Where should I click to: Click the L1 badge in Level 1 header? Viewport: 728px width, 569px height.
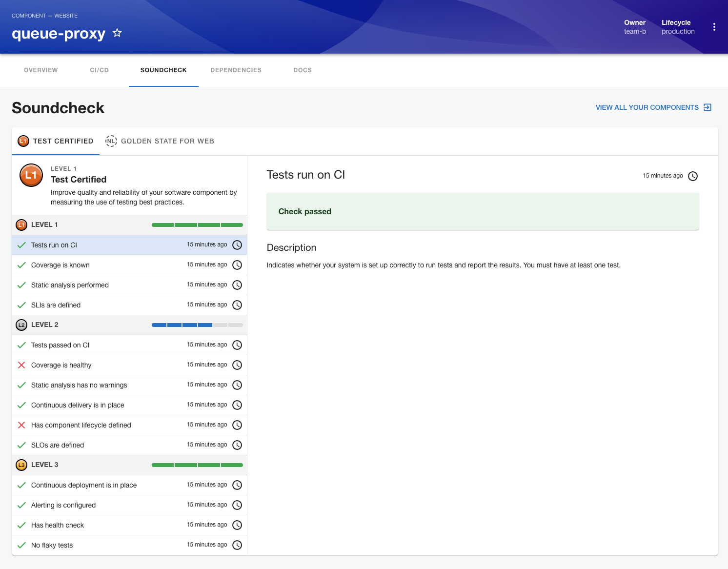click(21, 225)
